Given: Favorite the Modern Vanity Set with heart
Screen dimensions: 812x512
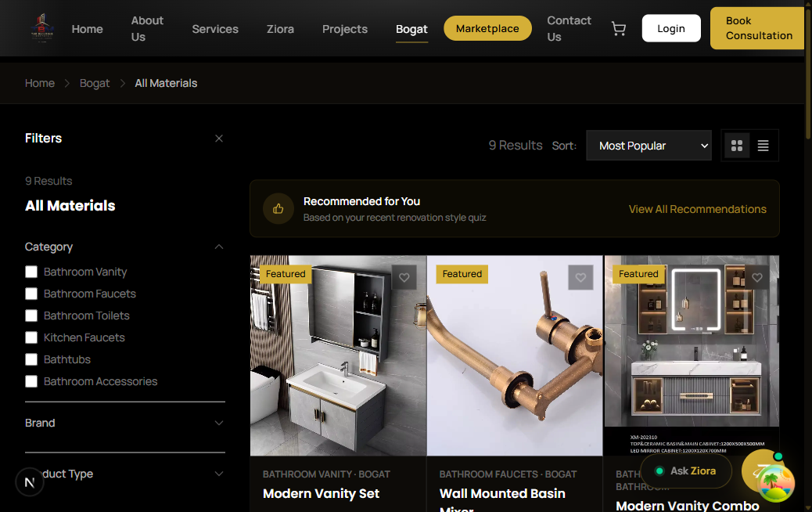Looking at the screenshot, I should click(404, 278).
